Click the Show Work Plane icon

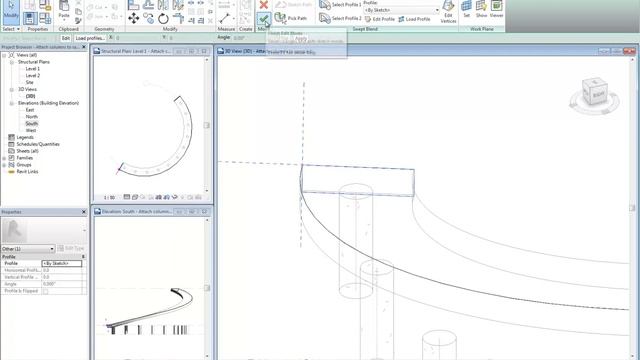click(x=481, y=9)
